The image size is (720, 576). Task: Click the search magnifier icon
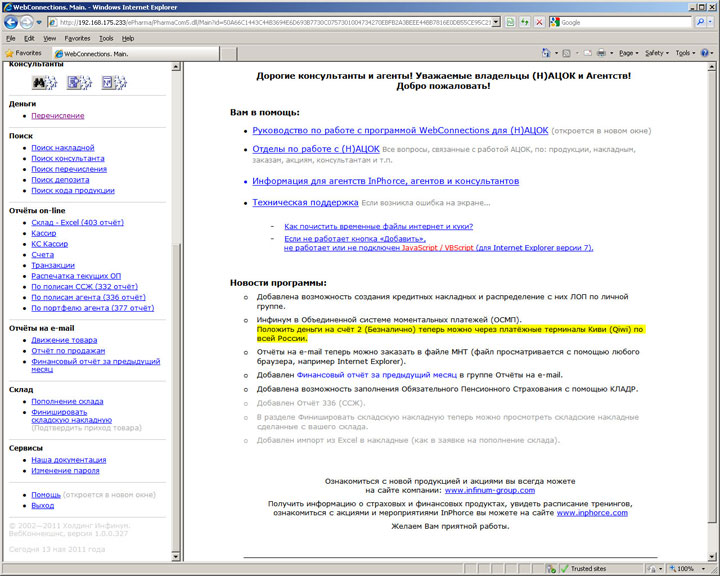point(700,22)
